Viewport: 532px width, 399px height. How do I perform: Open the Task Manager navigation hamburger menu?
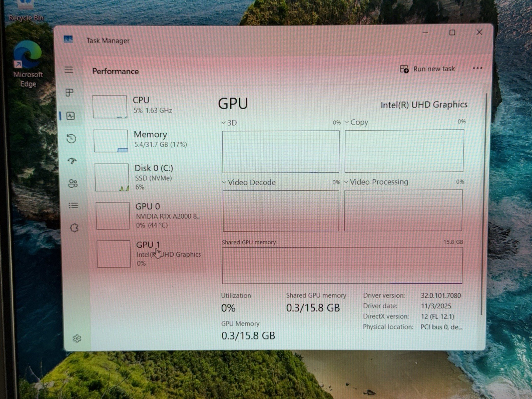[69, 70]
